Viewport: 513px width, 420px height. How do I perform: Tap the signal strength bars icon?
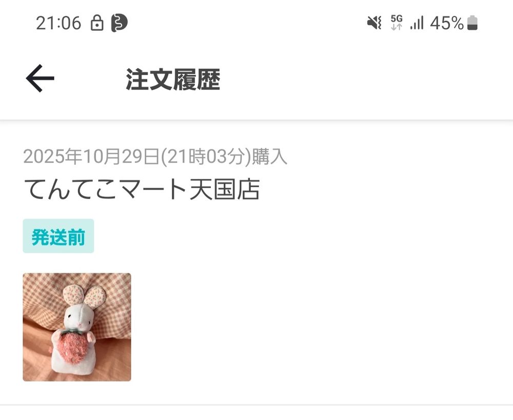(417, 23)
